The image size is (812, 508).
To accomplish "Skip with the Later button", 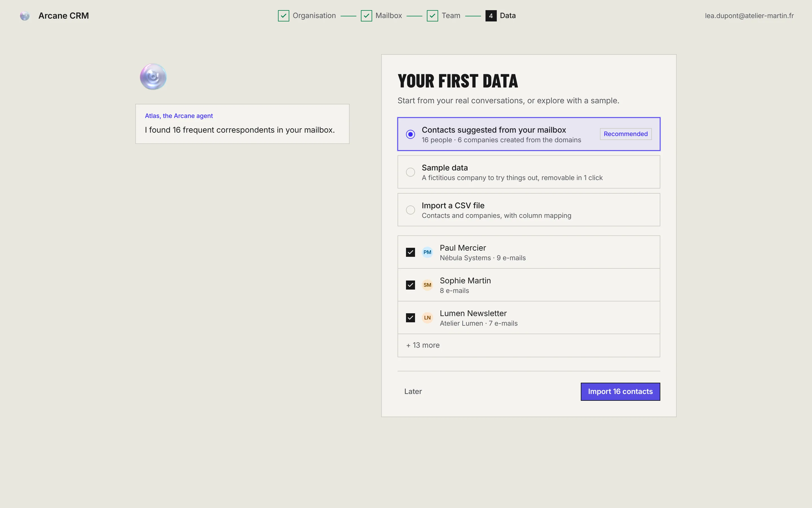I will [413, 391].
